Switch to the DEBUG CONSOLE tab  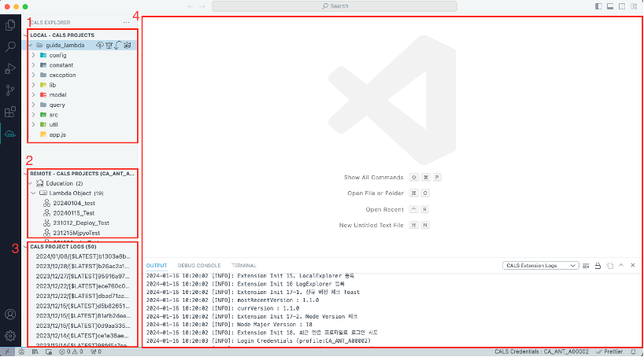click(199, 266)
